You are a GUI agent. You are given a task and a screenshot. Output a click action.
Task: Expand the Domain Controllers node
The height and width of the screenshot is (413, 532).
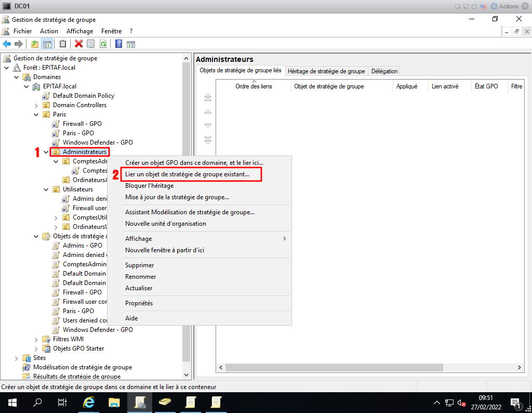(36, 105)
